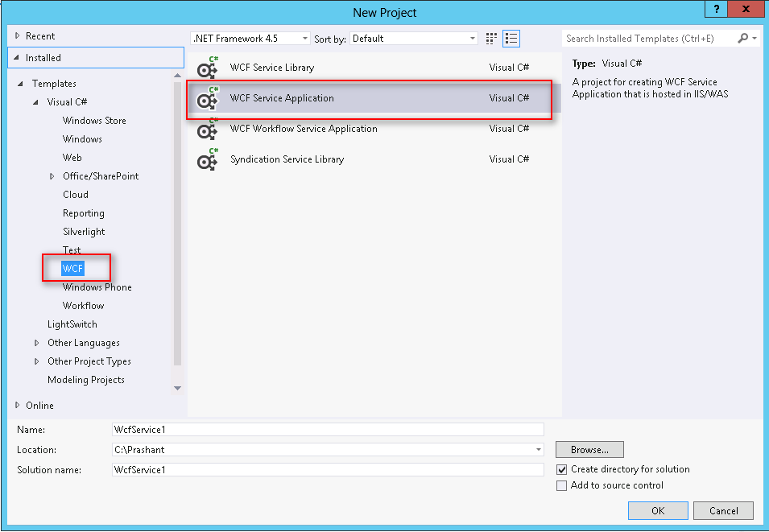Click the Solution name input field
This screenshot has height=532, width=769.
pyautogui.click(x=328, y=470)
